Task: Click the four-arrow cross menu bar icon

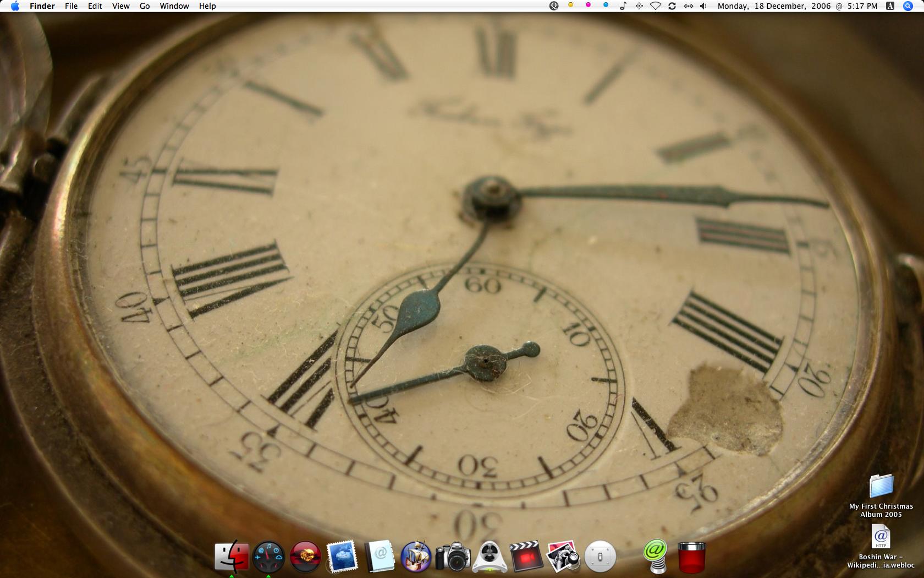Action: [x=639, y=6]
